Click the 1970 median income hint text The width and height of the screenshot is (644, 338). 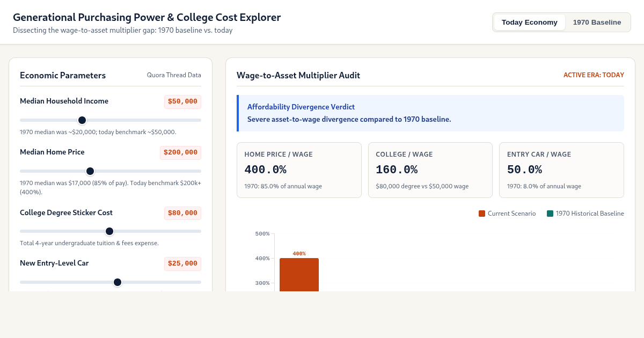point(98,132)
